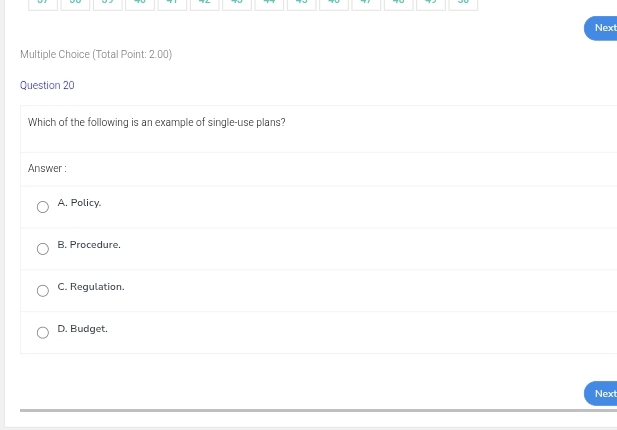The width and height of the screenshot is (617, 430).
Task: Choose the radio button for B. Procedure
Action: pos(43,250)
